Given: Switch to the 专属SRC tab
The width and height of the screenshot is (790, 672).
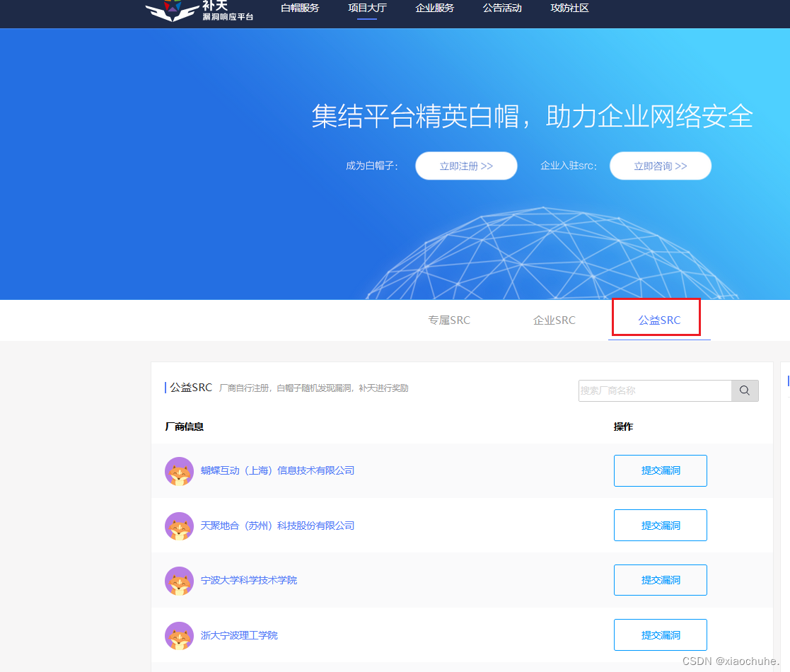Looking at the screenshot, I should point(449,320).
